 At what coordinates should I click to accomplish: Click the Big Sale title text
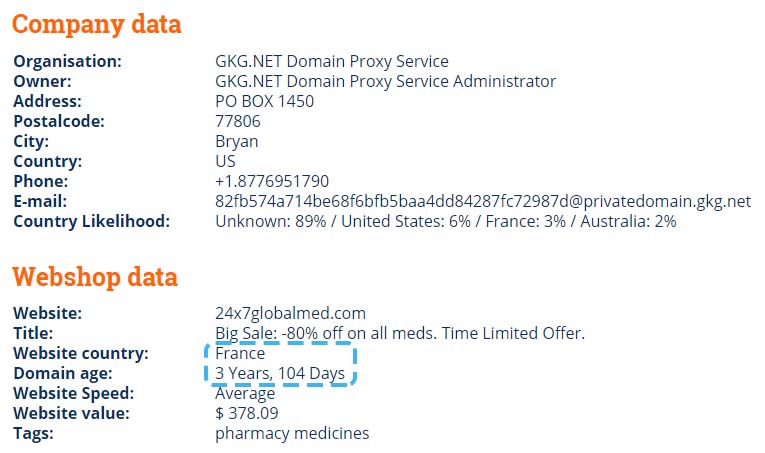[x=400, y=333]
